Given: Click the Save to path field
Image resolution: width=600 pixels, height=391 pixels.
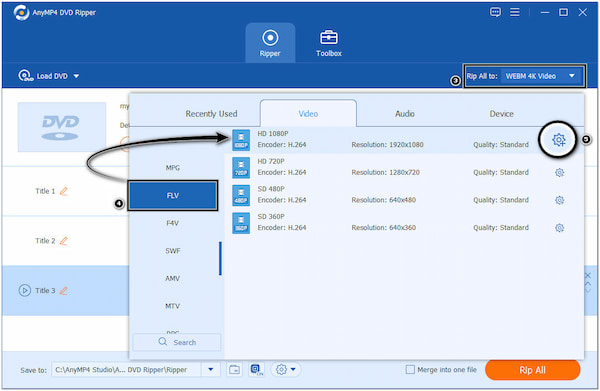Looking at the screenshot, I should coord(126,370).
